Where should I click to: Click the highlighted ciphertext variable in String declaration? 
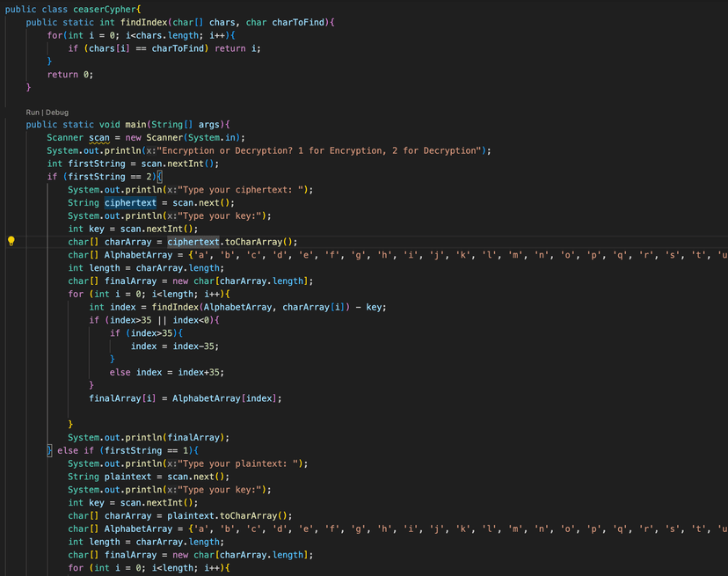click(130, 203)
